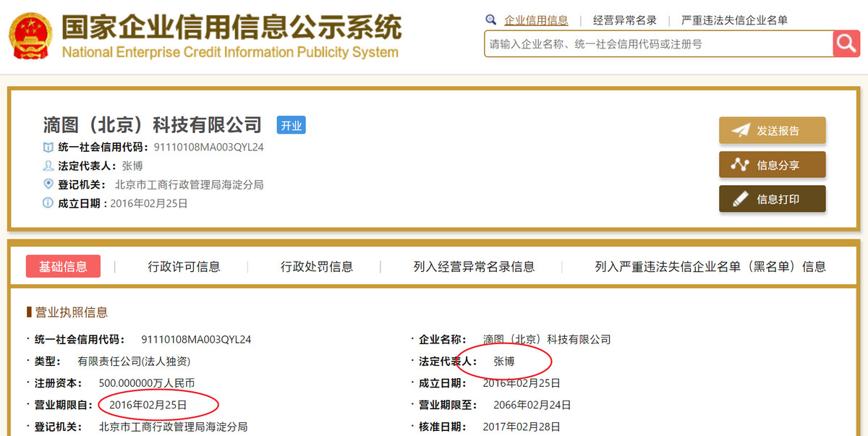Click the location pin icon by 登记机关
Image resolution: width=868 pixels, height=436 pixels.
(x=48, y=184)
